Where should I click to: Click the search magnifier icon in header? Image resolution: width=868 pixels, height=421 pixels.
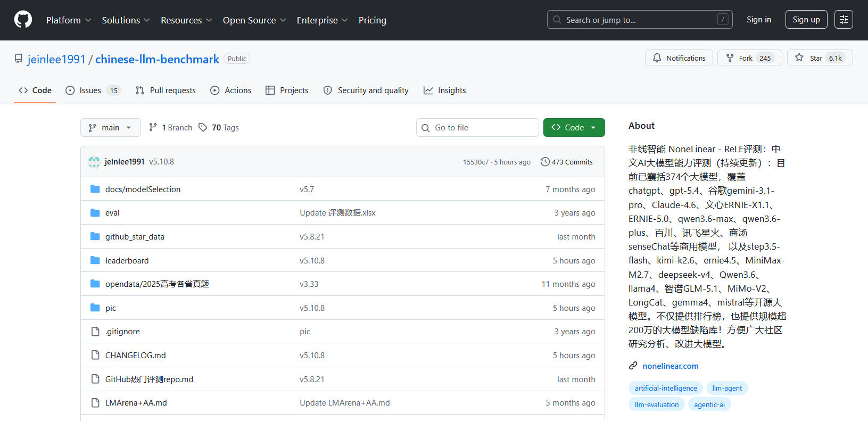point(557,20)
